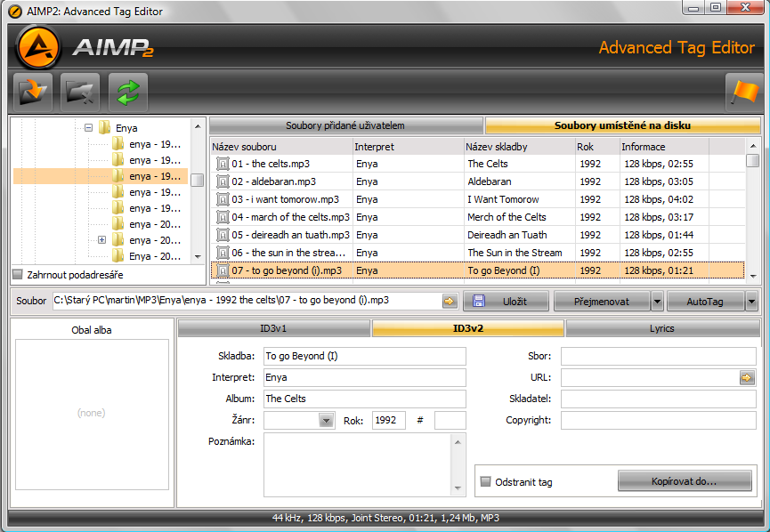Click song title The Sun in the Stream
The image size is (770, 532).
[x=515, y=253]
